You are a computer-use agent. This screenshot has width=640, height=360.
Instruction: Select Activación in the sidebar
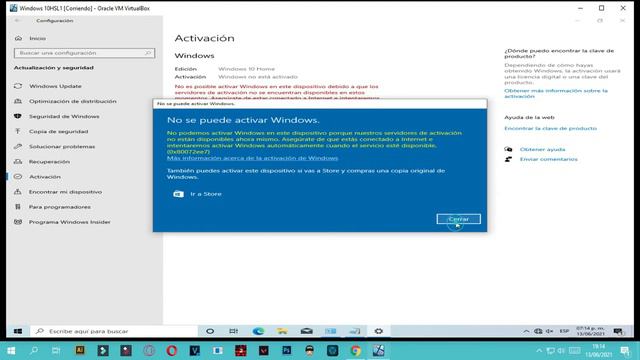(x=45, y=177)
